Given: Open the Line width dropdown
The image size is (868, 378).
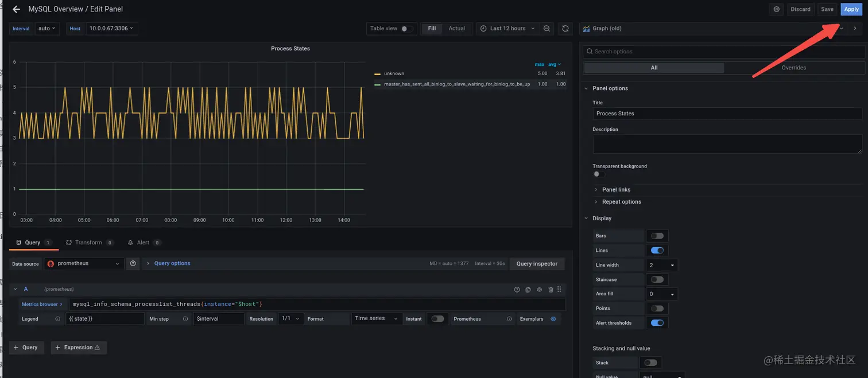Looking at the screenshot, I should [x=662, y=265].
